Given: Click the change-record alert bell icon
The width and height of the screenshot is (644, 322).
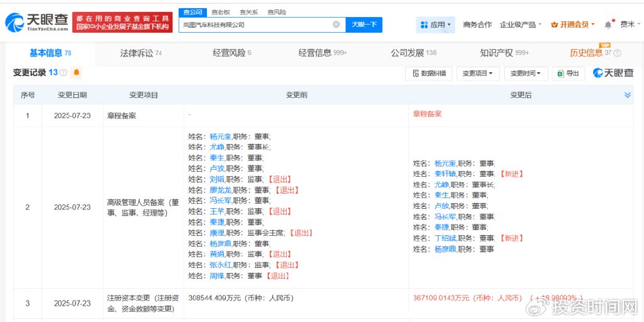Looking at the screenshot, I should [x=76, y=73].
